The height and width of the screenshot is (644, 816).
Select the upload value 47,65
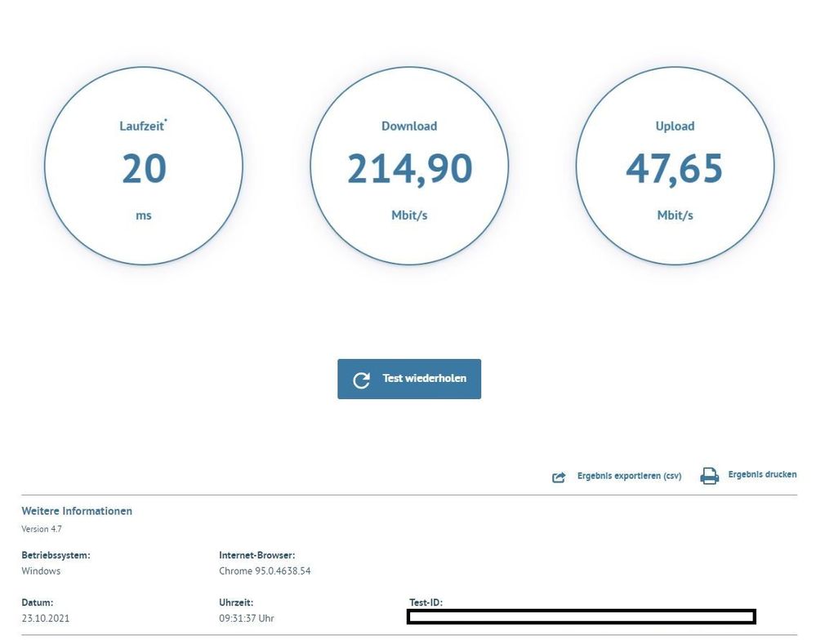[x=675, y=169]
